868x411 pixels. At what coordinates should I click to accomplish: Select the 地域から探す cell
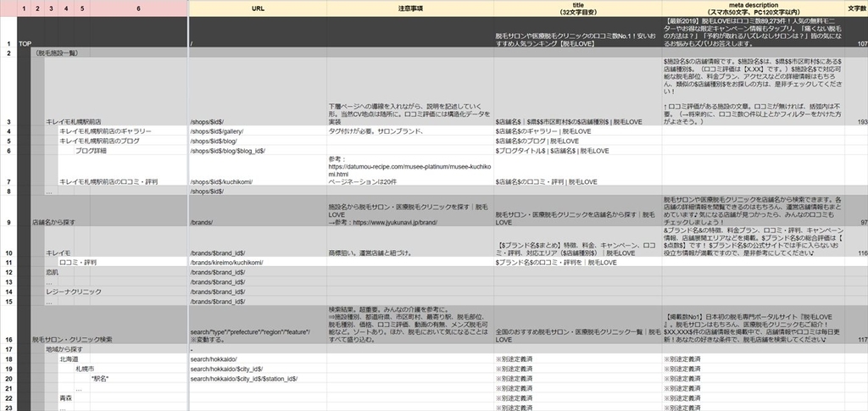pos(64,349)
